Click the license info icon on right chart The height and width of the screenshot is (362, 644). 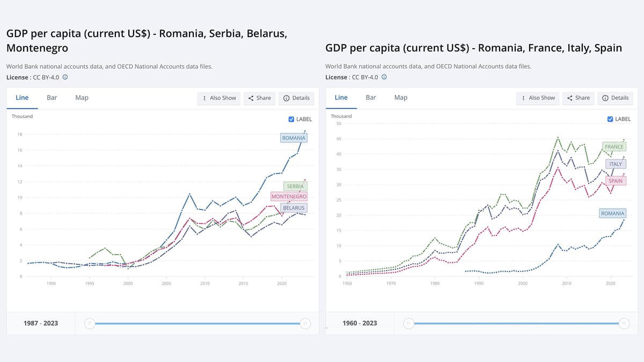383,77
